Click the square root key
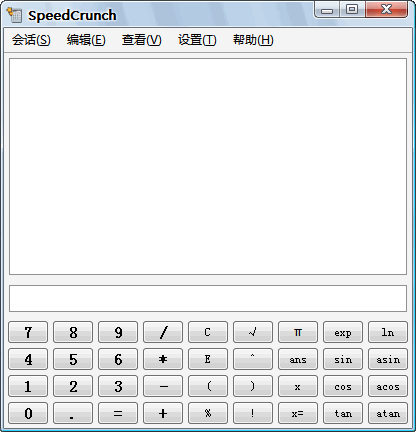 pos(253,332)
